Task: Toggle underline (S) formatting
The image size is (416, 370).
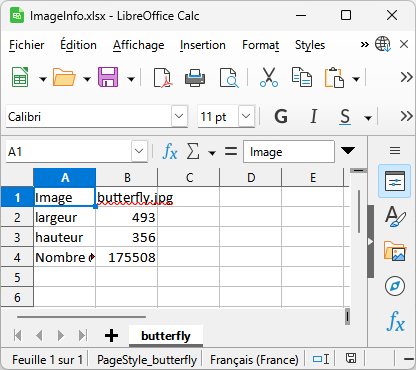Action: click(345, 116)
